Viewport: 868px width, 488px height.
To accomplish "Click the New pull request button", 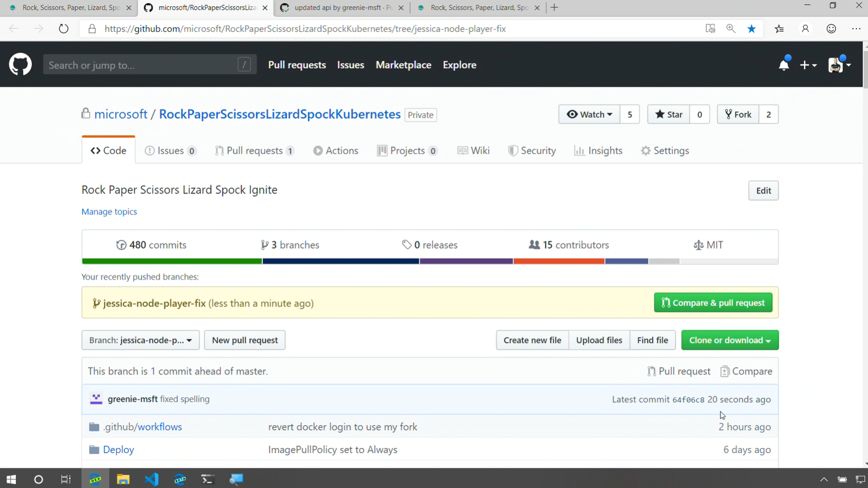I will tap(245, 340).
